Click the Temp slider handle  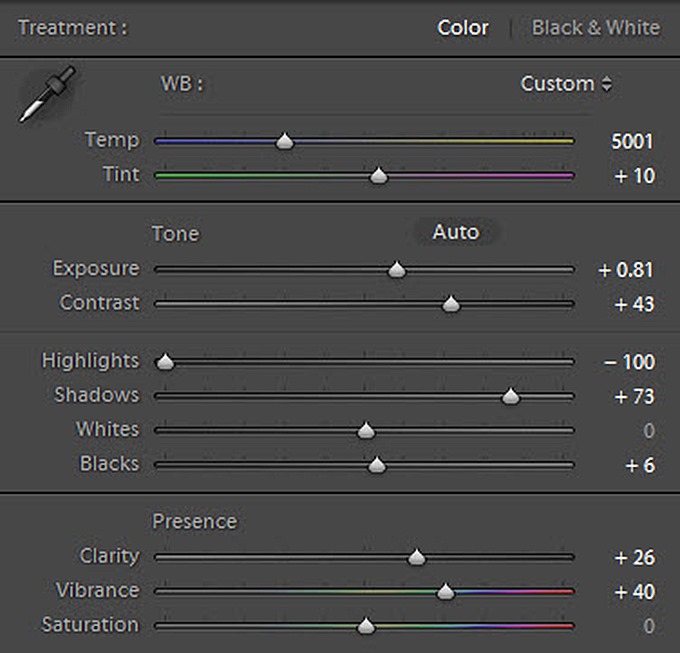click(x=285, y=142)
